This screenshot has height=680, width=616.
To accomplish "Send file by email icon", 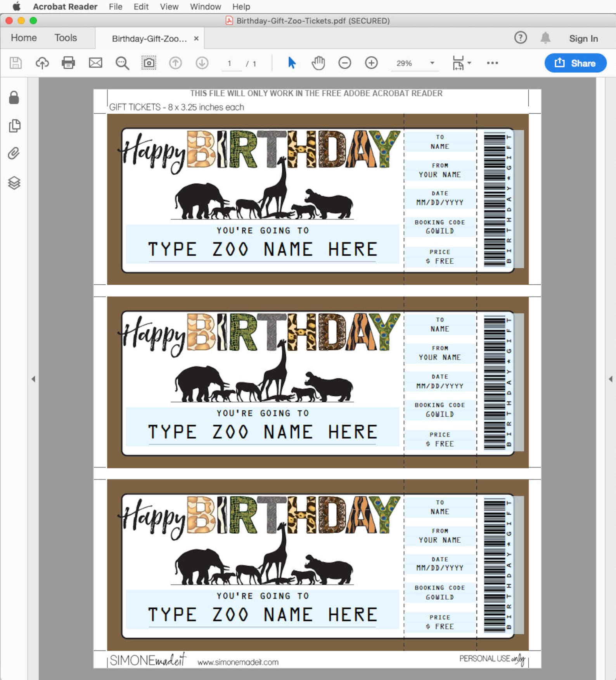I will click(95, 63).
